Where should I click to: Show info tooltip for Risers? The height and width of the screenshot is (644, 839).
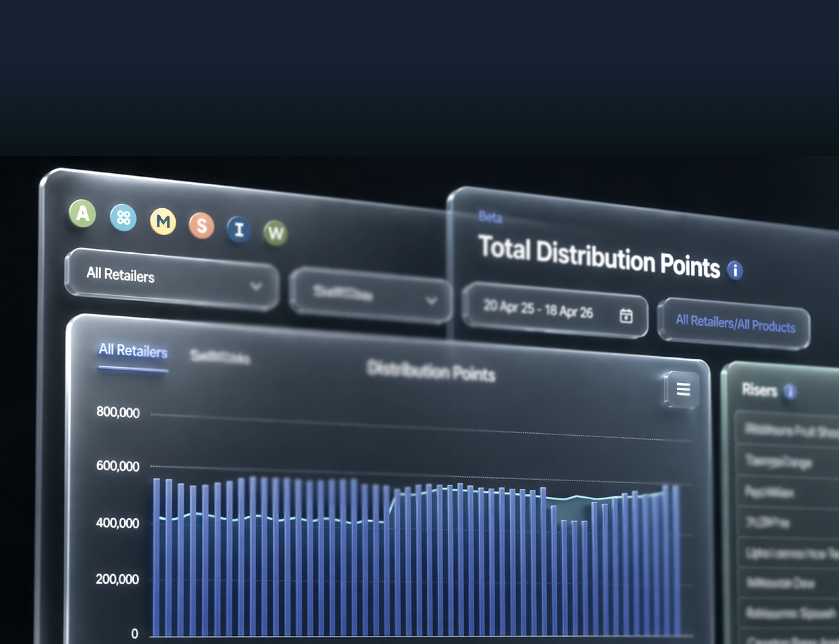tap(790, 392)
